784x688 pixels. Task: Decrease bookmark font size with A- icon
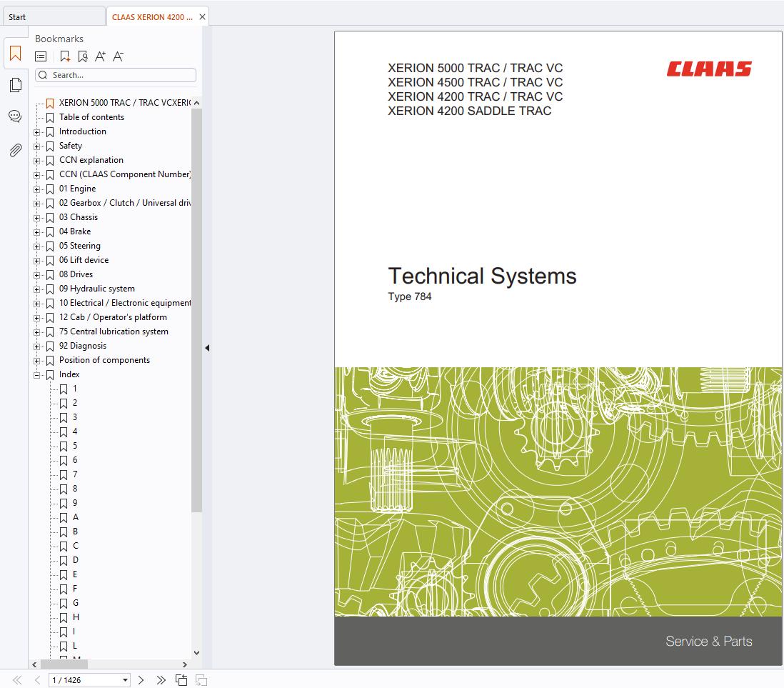pyautogui.click(x=118, y=56)
